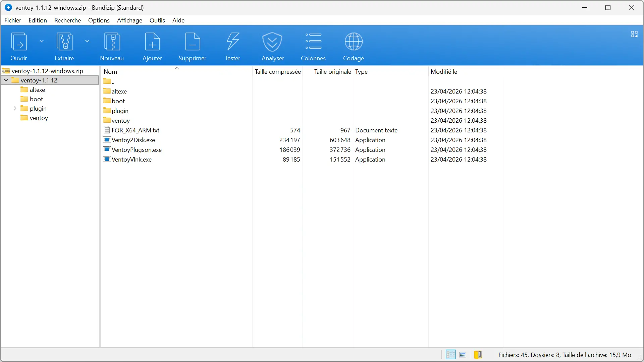644x362 pixels.
Task: Select VentoyPlugson.exe file
Action: point(303,149)
